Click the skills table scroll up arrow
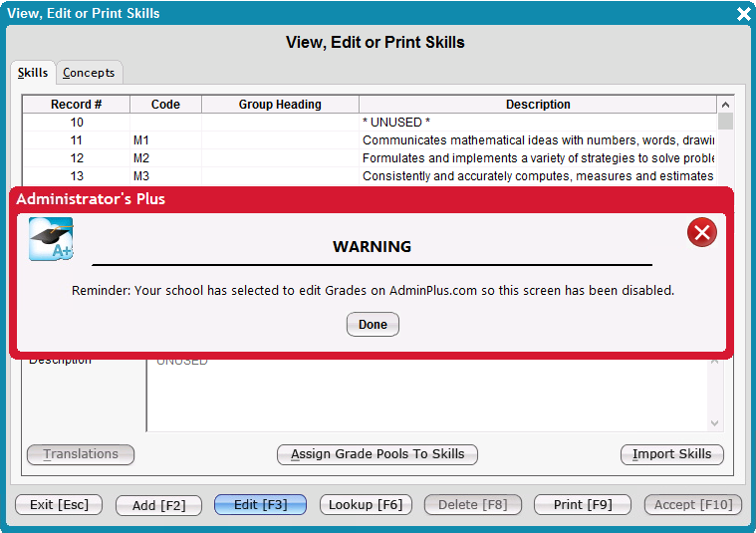This screenshot has width=756, height=533. tap(725, 105)
